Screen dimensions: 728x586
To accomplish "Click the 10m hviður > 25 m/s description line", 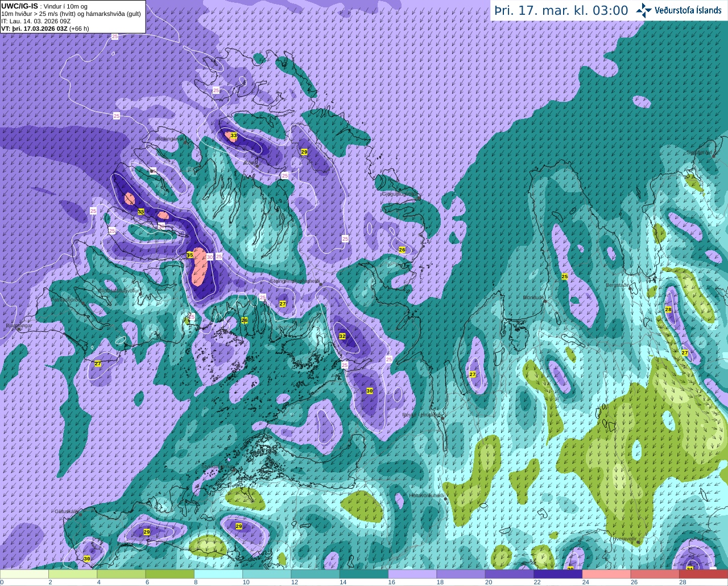I will (71, 14).
